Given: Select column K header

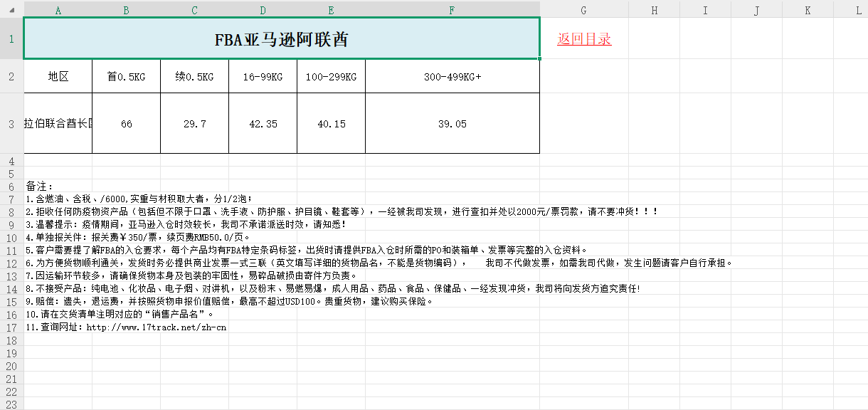Looking at the screenshot, I should [808, 10].
